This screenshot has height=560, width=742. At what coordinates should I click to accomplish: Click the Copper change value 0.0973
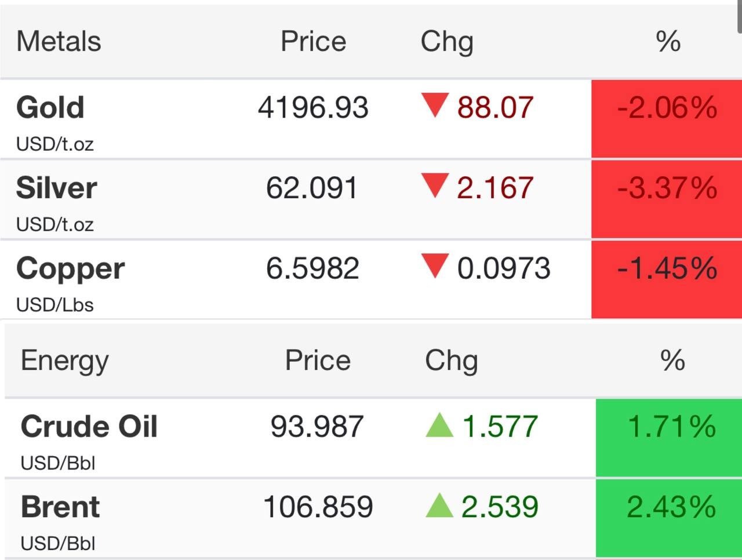click(504, 268)
